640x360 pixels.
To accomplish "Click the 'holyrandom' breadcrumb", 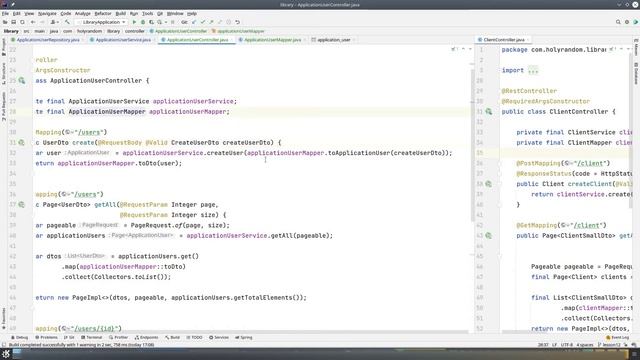I will tap(89, 31).
